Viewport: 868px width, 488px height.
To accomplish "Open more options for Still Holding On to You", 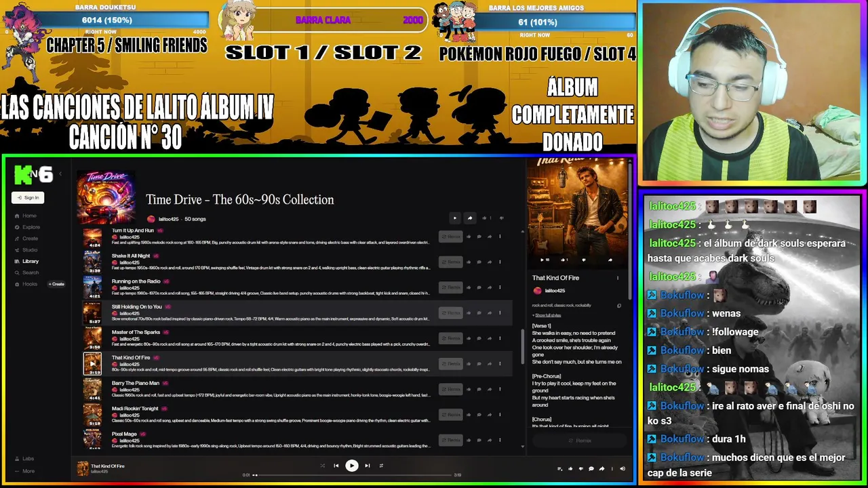I will click(x=500, y=313).
